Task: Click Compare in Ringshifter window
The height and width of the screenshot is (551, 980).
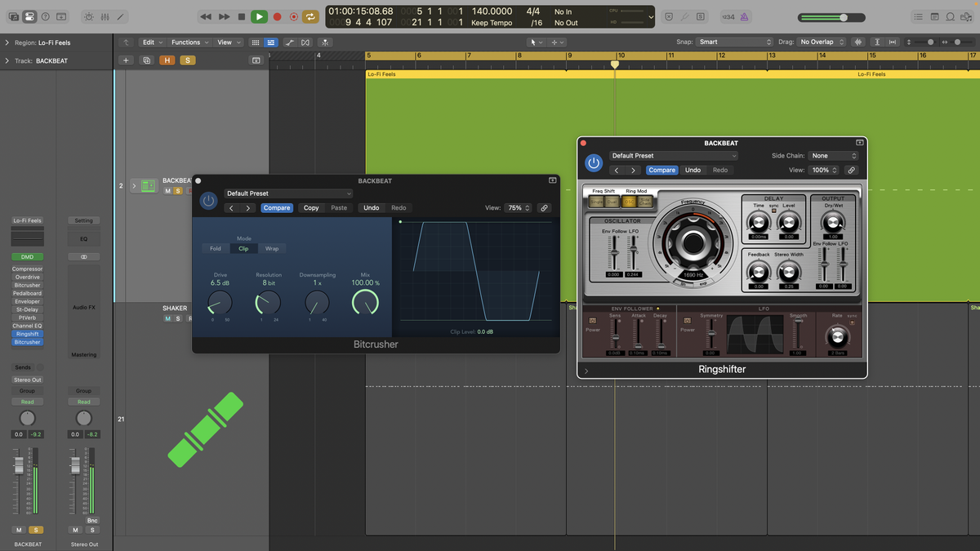Action: tap(661, 171)
